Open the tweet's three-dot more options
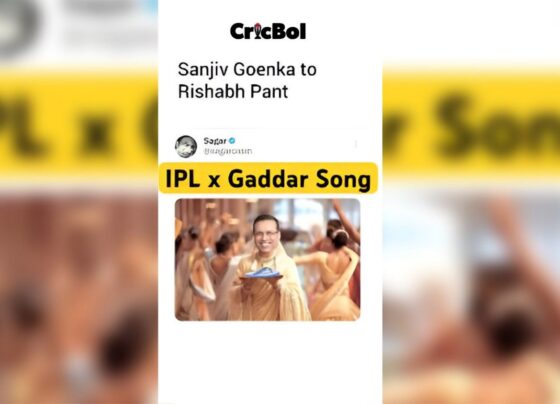Screen dimensions: 560x404 [x=356, y=144]
